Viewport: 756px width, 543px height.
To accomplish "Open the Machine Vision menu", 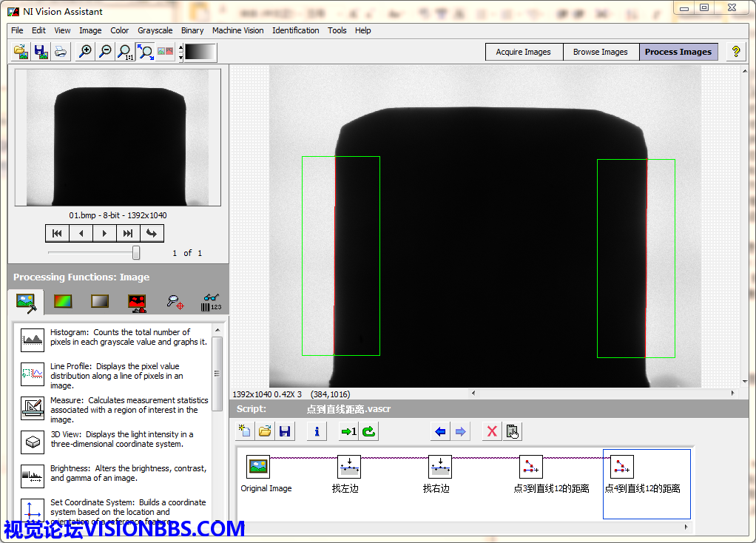I will click(237, 30).
